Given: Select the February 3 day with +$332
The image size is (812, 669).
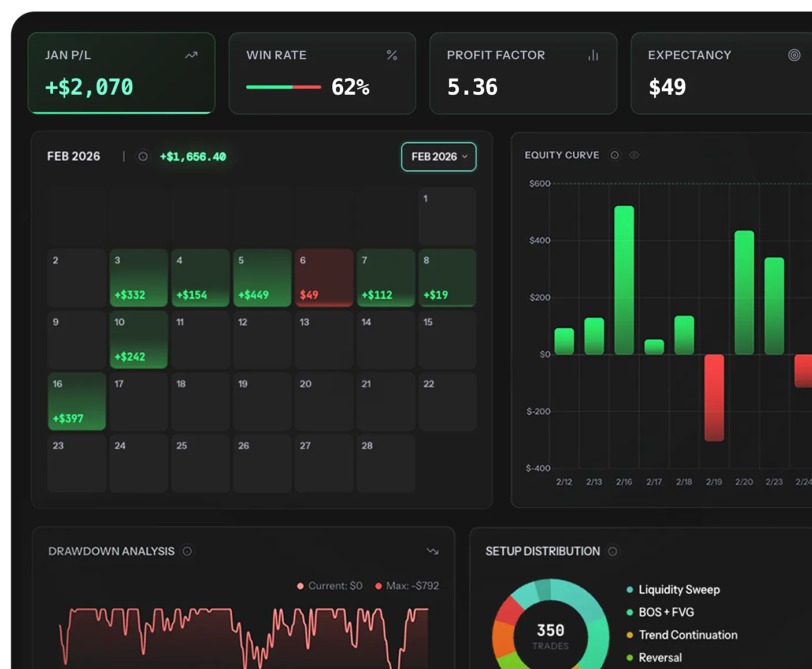Looking at the screenshot, I should pyautogui.click(x=139, y=278).
